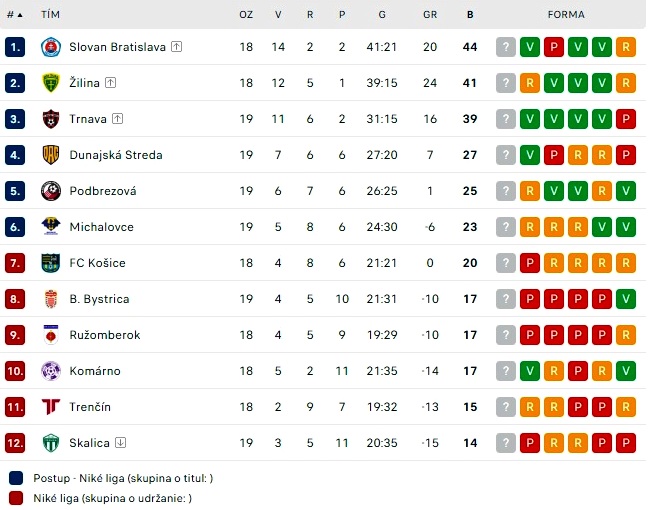Open the Trnava club badge

point(51,119)
